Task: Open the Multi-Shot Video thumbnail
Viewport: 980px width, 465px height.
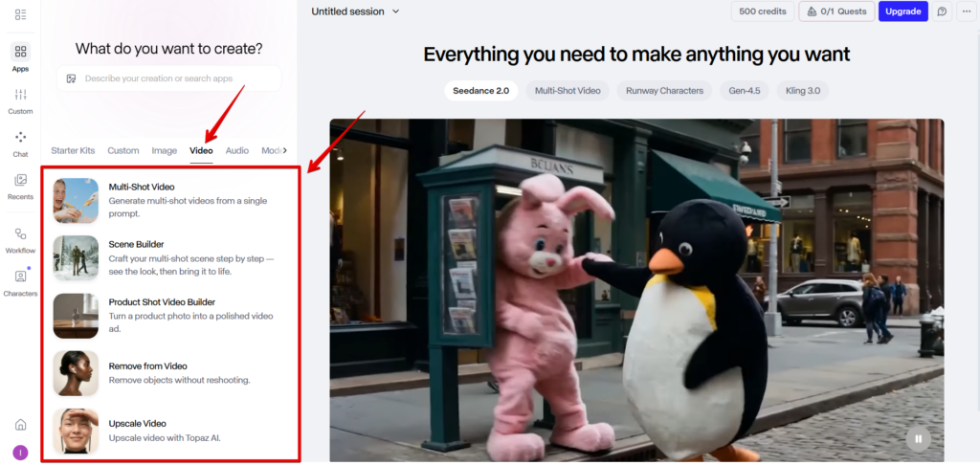Action: click(x=76, y=201)
